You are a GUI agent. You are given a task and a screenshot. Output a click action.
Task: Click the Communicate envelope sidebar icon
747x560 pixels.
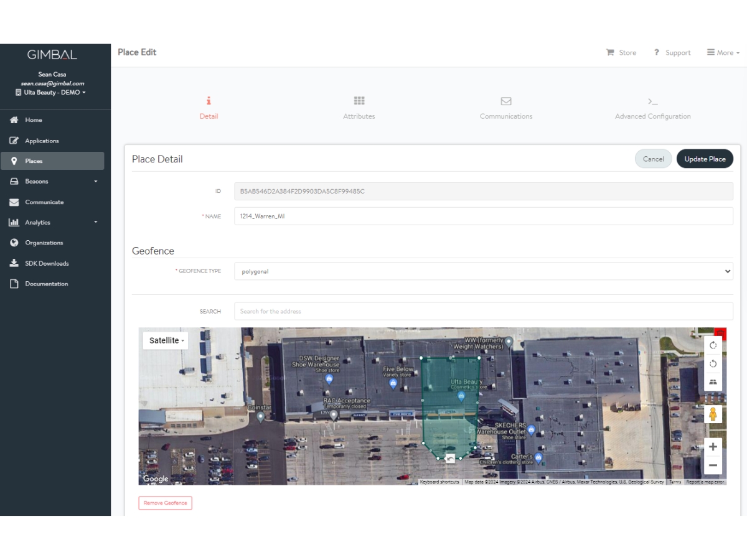click(x=14, y=202)
